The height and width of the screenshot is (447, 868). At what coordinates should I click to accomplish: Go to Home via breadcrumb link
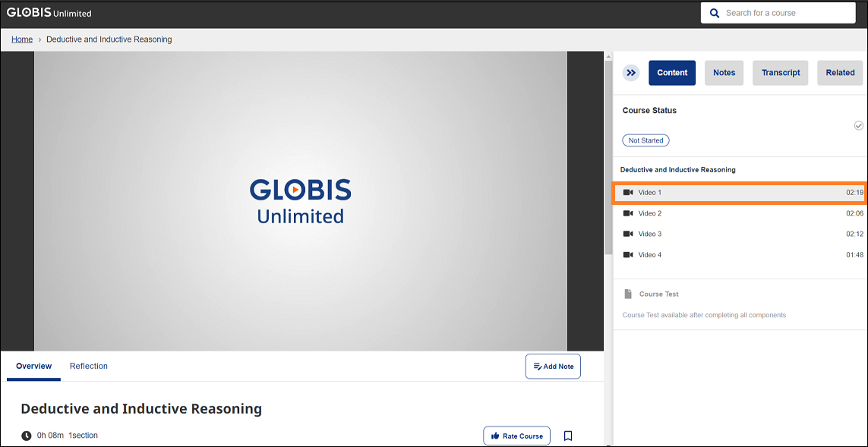click(22, 39)
